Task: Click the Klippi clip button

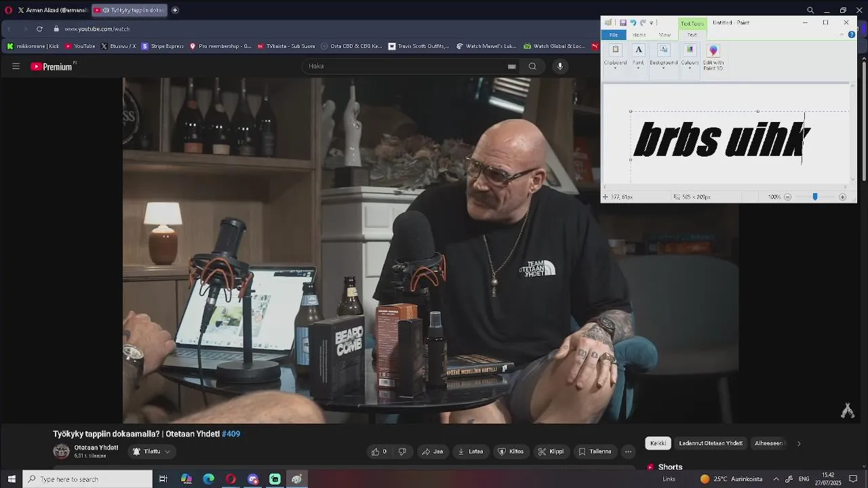Action: [x=551, y=451]
